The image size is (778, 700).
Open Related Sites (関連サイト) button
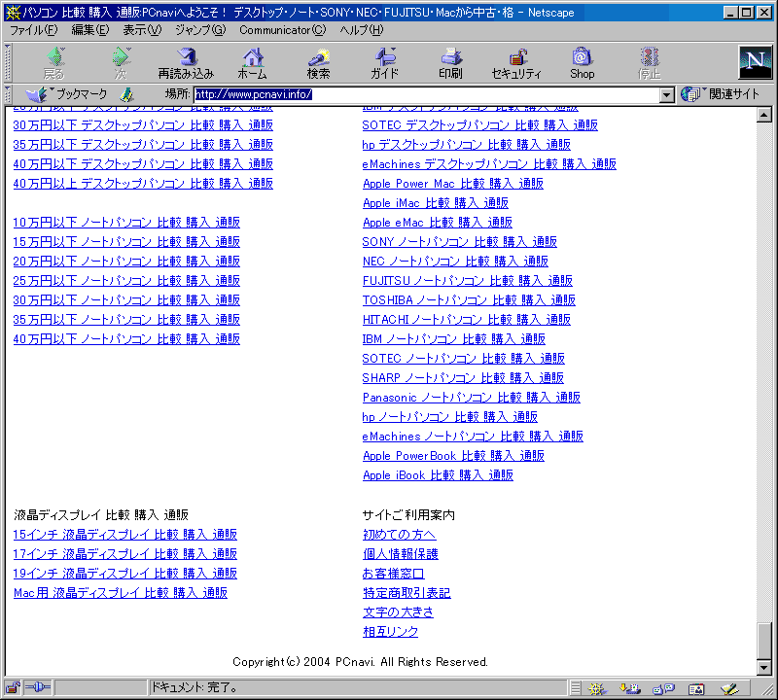[x=720, y=94]
